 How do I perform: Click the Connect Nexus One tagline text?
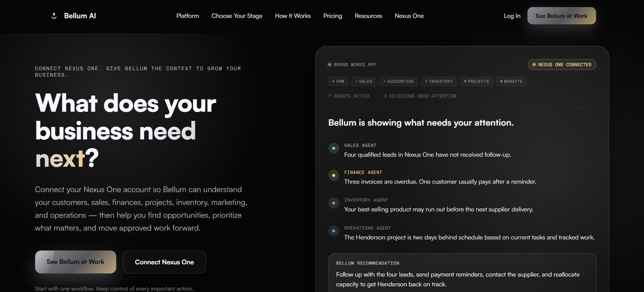pos(138,72)
